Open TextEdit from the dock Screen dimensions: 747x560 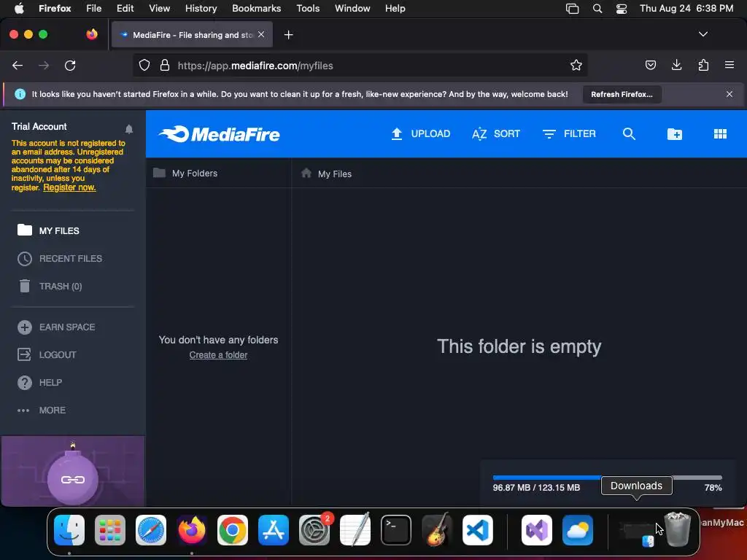click(355, 529)
